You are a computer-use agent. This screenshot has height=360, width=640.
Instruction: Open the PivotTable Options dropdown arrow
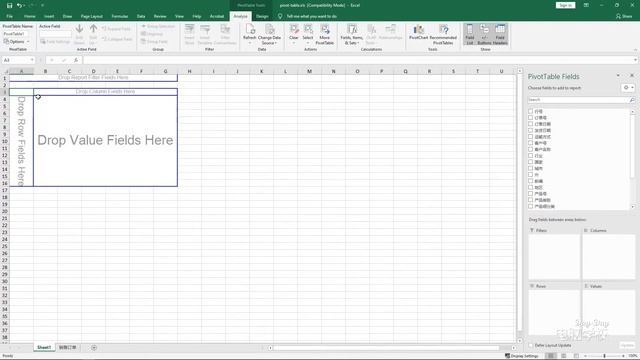click(x=28, y=41)
